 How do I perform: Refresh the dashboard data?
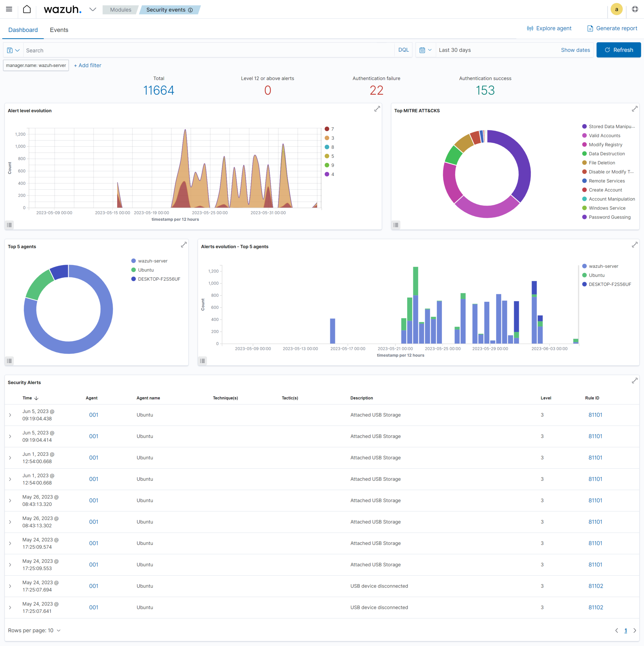pyautogui.click(x=619, y=50)
